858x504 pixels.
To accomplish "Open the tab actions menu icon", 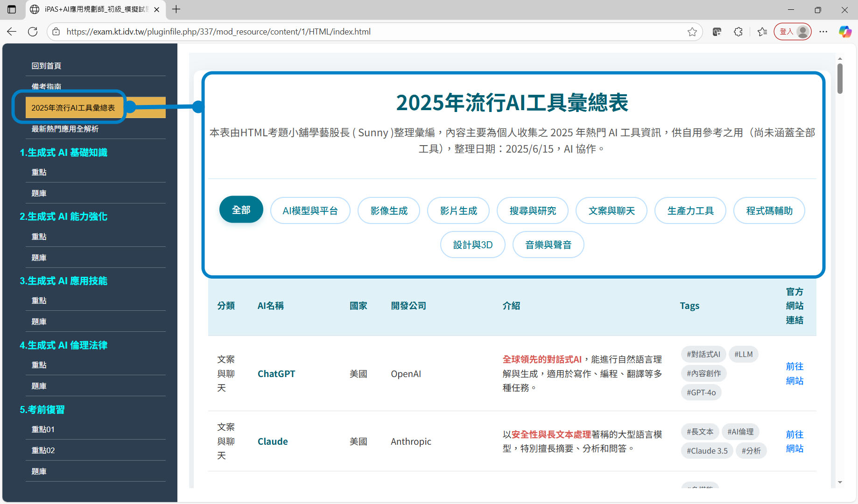I will (x=12, y=9).
